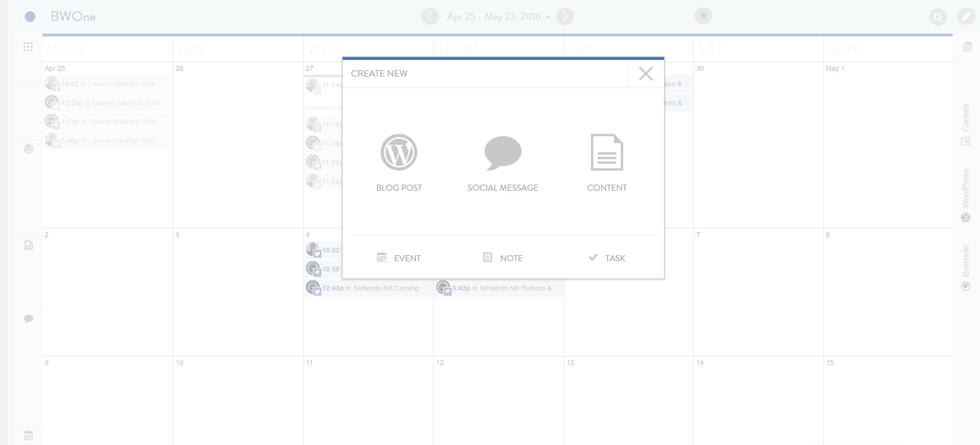Select the Social Message speech bubble icon
The image size is (980, 445).
pyautogui.click(x=502, y=153)
